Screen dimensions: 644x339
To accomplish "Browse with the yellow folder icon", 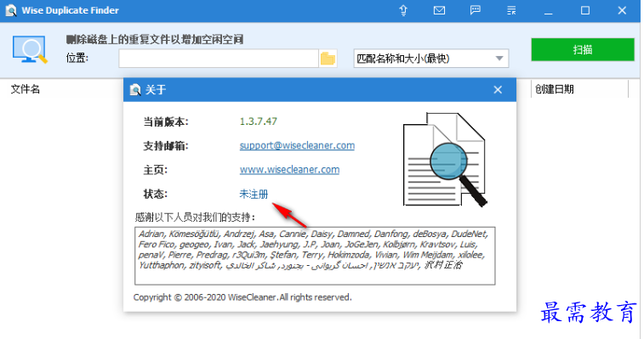I will pyautogui.click(x=328, y=59).
